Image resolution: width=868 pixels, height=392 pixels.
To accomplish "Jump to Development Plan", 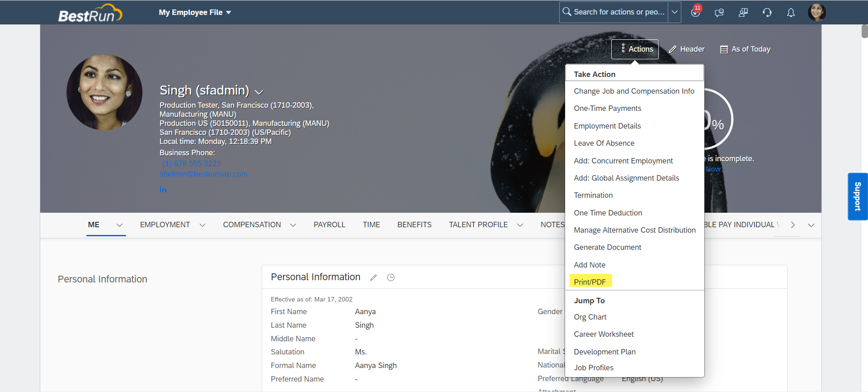I will coord(604,352).
